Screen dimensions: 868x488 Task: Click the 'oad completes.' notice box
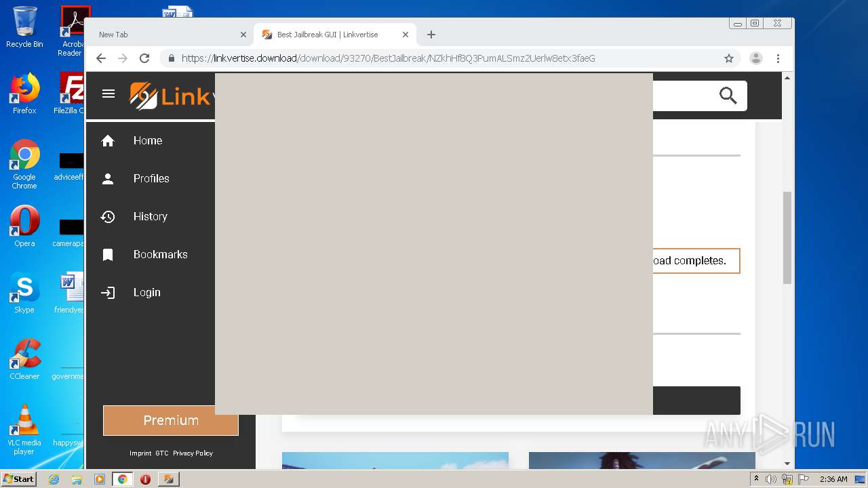point(696,261)
